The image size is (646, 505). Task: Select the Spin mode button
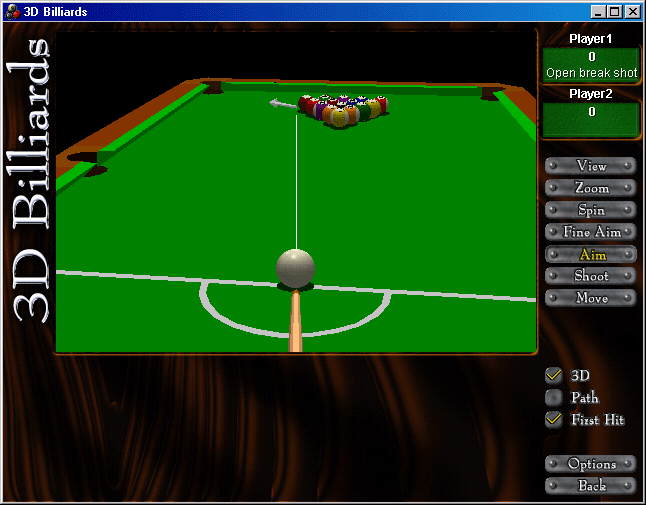pos(591,210)
